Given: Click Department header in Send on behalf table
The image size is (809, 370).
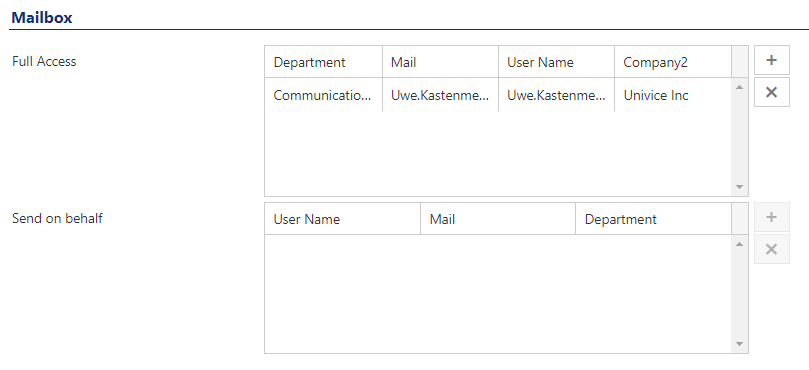Looking at the screenshot, I should pyautogui.click(x=654, y=219).
